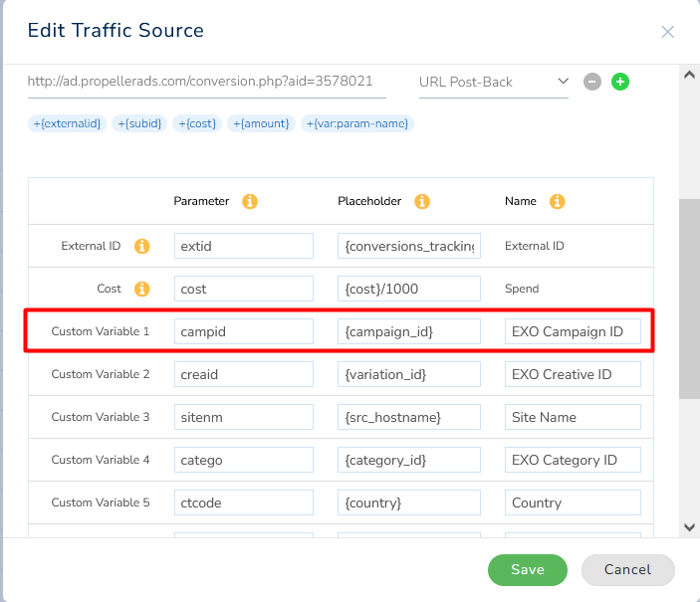Edit the creaid parameter field

point(244,374)
